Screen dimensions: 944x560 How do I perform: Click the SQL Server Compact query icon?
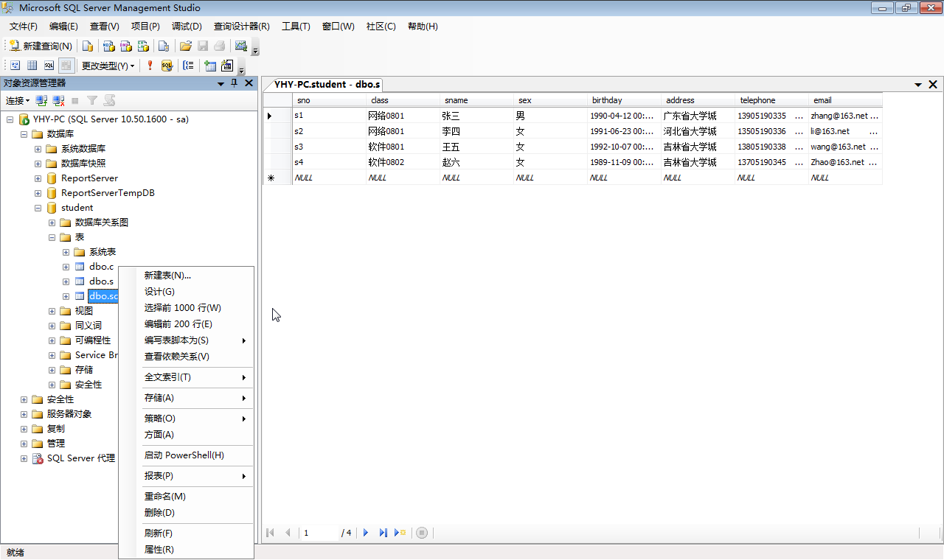tap(164, 46)
